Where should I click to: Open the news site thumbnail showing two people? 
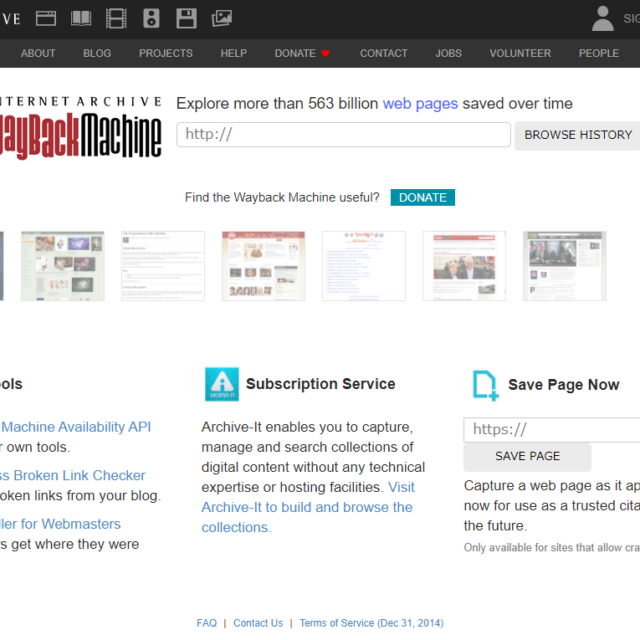pos(464,266)
